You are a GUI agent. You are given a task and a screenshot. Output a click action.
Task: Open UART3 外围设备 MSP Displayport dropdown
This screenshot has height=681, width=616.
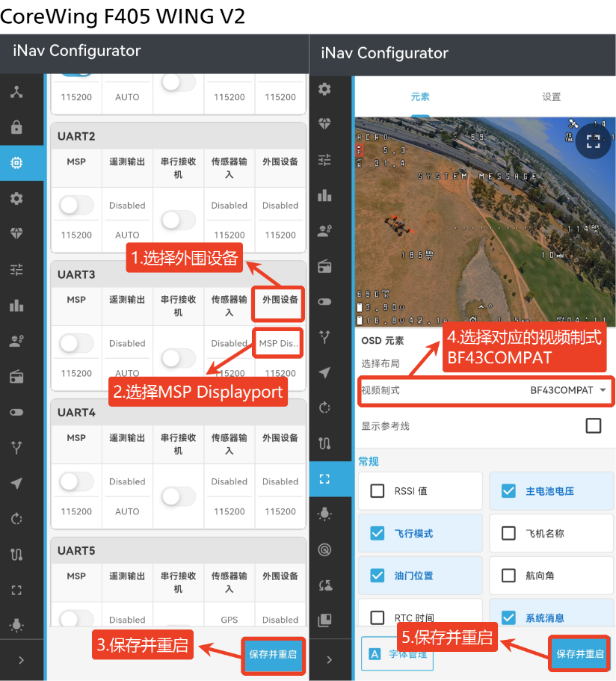click(x=279, y=344)
